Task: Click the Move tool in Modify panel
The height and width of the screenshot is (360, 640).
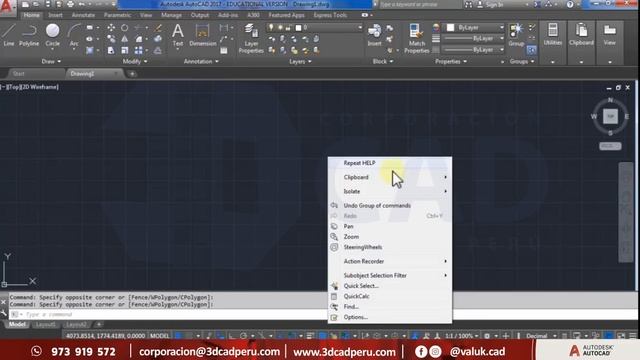Action: tap(111, 28)
